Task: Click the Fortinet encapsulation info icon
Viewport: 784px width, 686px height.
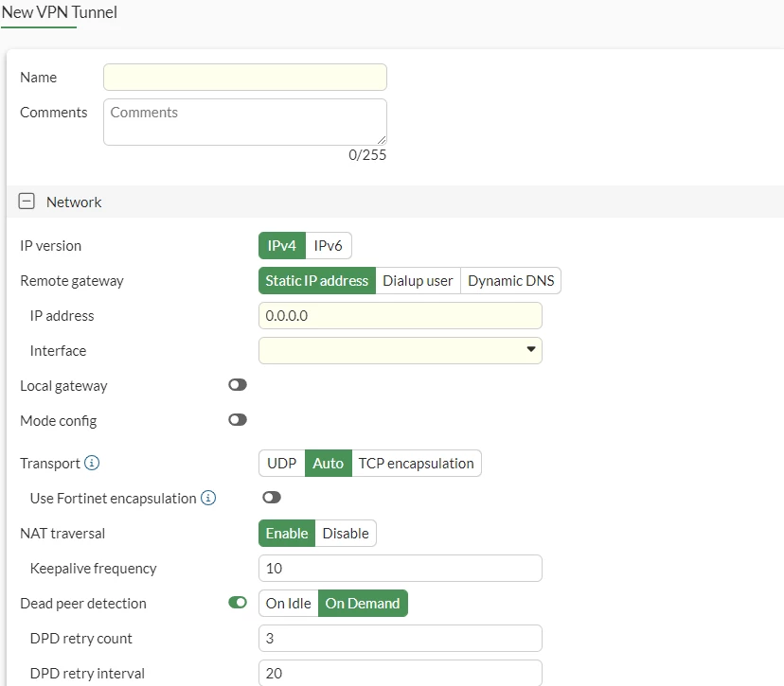Action: click(208, 498)
